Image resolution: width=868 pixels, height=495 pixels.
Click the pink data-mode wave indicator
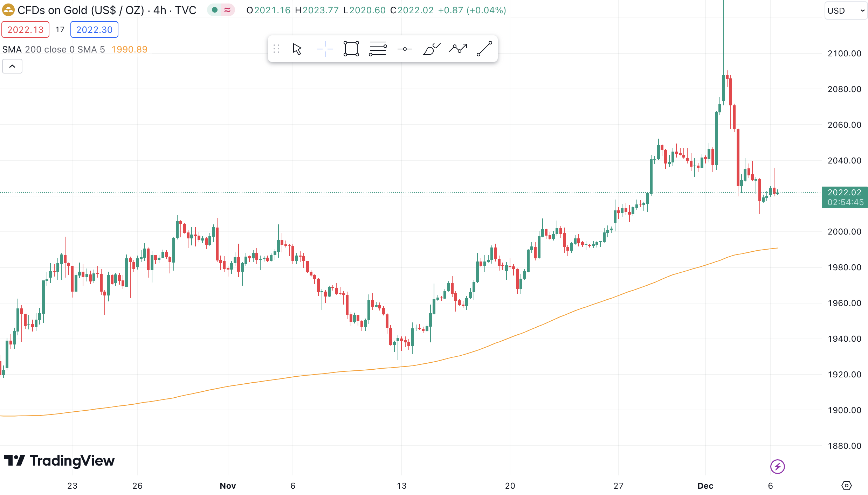(227, 10)
